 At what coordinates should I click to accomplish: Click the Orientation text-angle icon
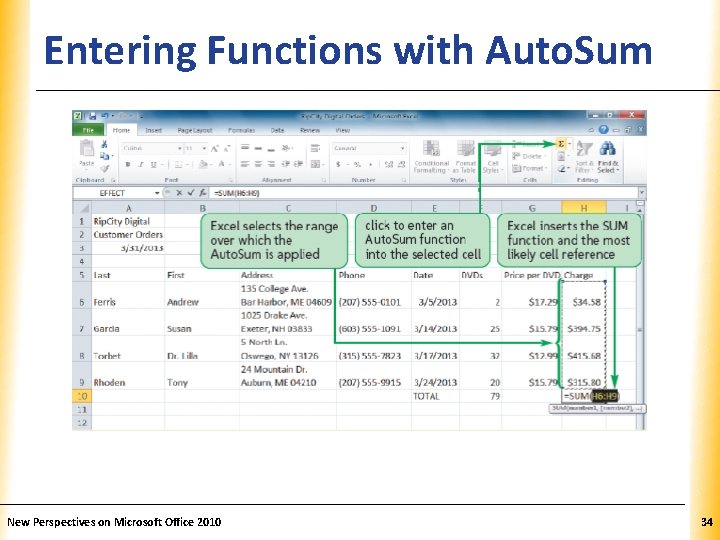[x=287, y=148]
